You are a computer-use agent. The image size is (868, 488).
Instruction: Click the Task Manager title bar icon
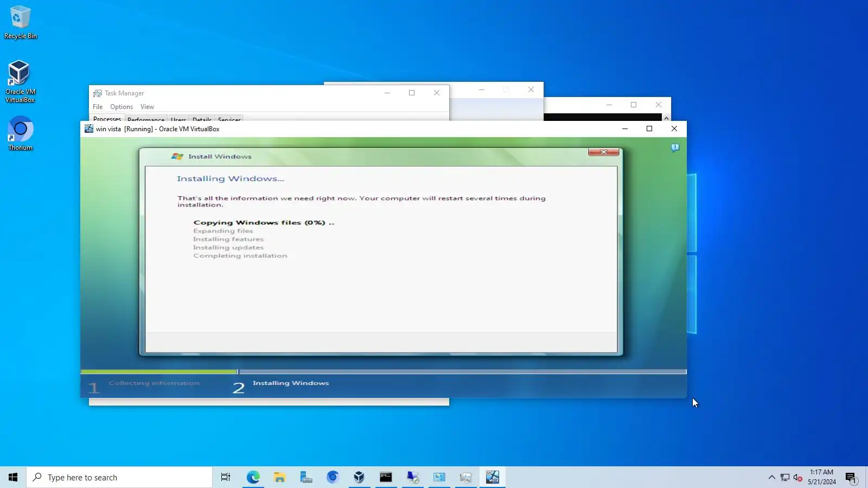point(98,93)
